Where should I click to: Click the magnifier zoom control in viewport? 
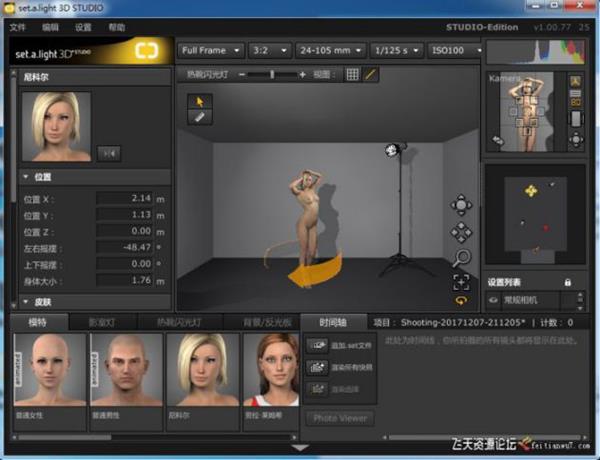click(x=461, y=258)
